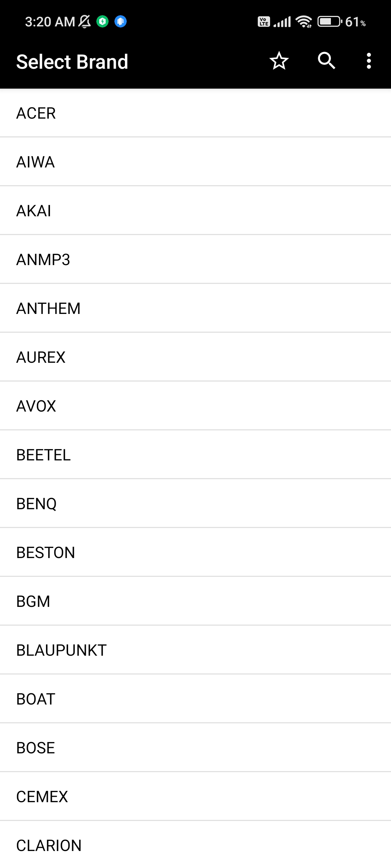Viewport: 391px width, 868px height.
Task: Select the ACER brand
Action: pos(195,113)
